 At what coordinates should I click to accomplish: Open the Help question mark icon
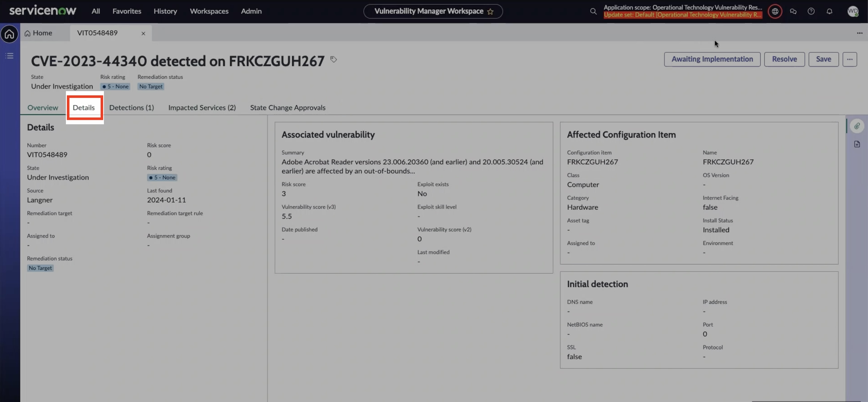click(811, 11)
